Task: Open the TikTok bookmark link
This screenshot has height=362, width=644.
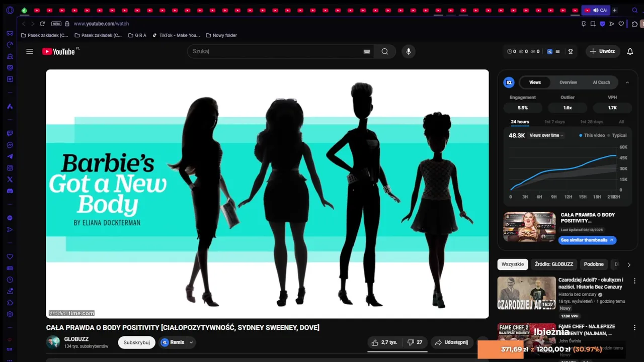Action: tap(176, 35)
